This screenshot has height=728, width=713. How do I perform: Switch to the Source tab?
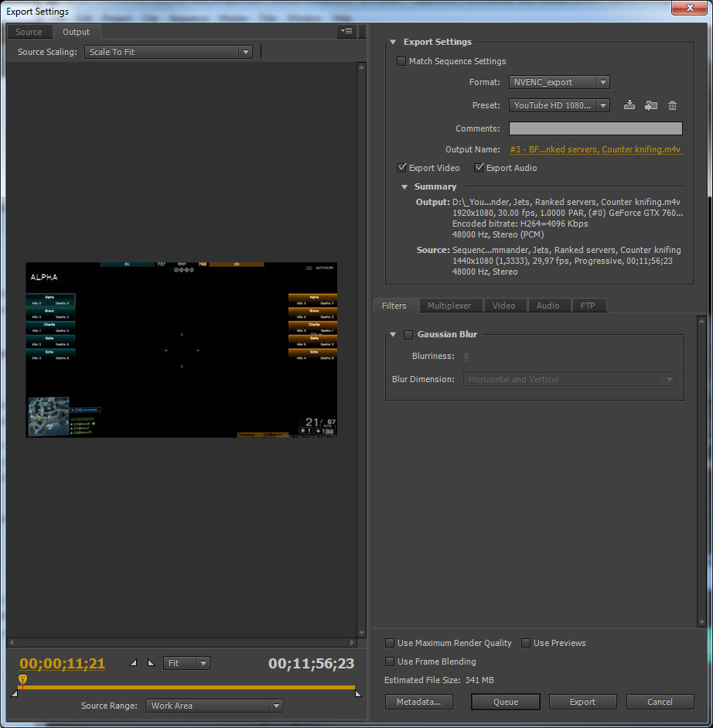pyautogui.click(x=29, y=32)
